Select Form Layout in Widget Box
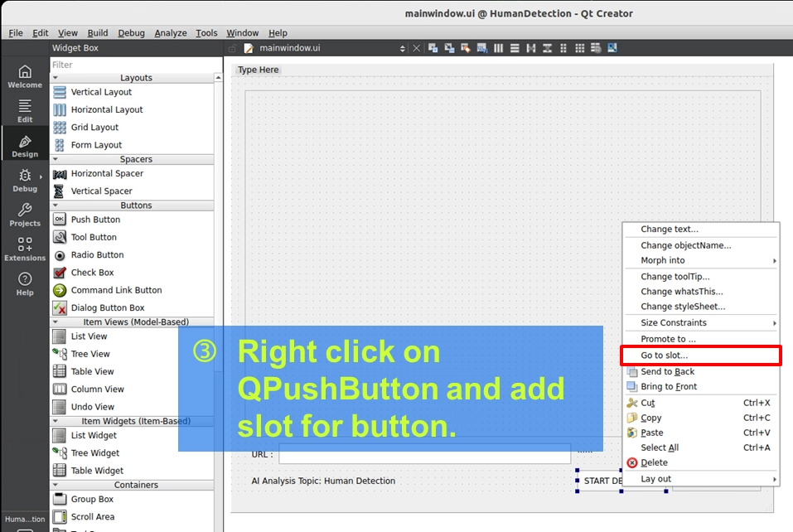793x532 pixels. coord(96,145)
